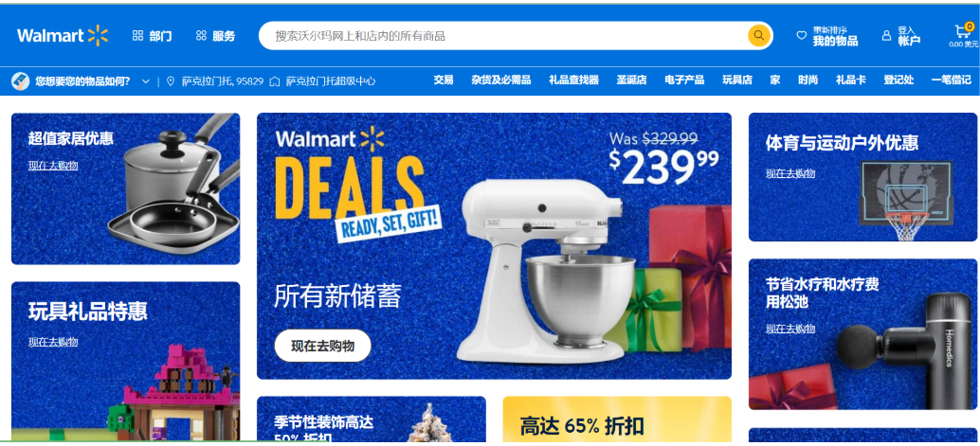Click the yellow search magnifier button
The image size is (980, 446).
click(x=759, y=36)
